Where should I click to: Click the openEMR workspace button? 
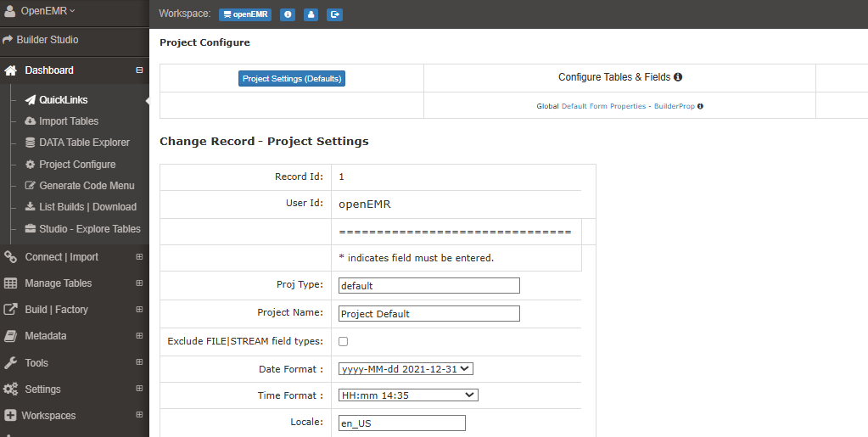244,15
